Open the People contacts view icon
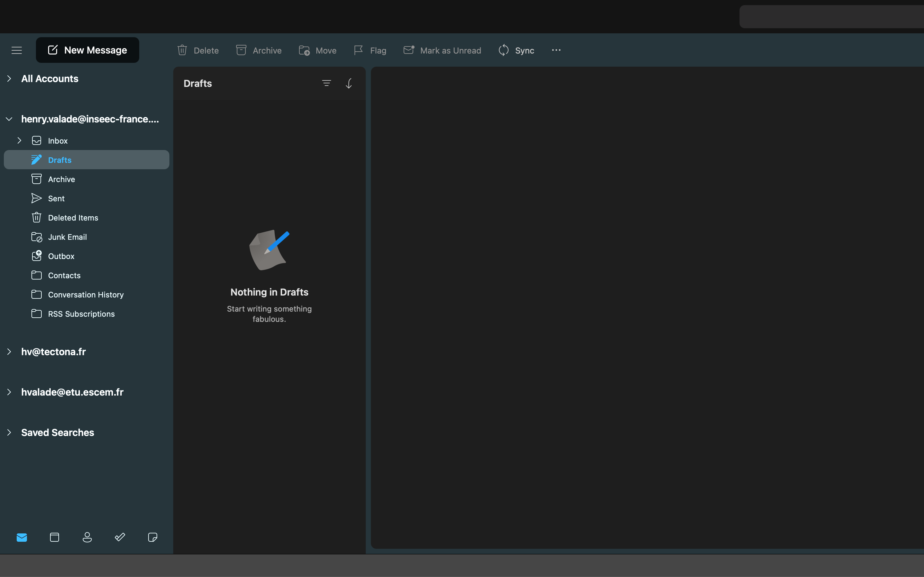The image size is (924, 577). pyautogui.click(x=87, y=537)
